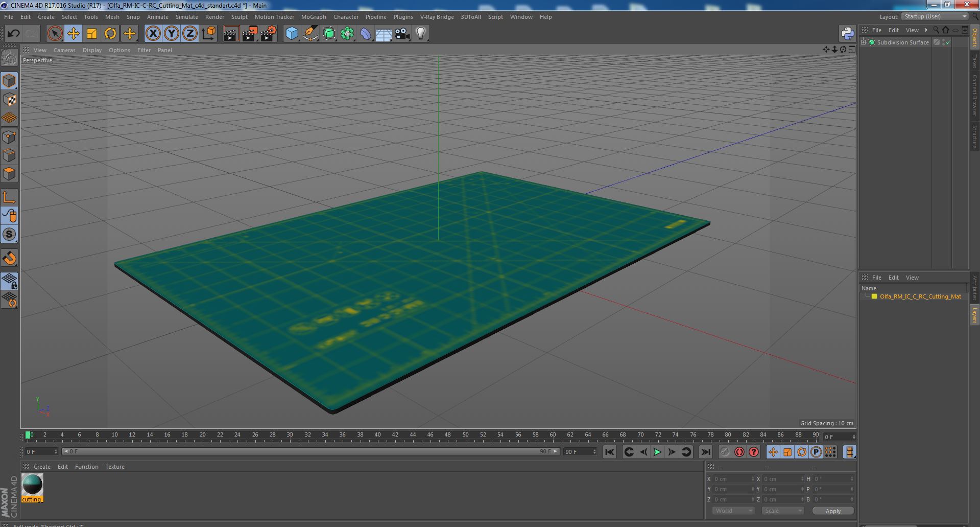Screen dimensions: 980x527
Task: Activate the Scale tool
Action: pyautogui.click(x=92, y=34)
